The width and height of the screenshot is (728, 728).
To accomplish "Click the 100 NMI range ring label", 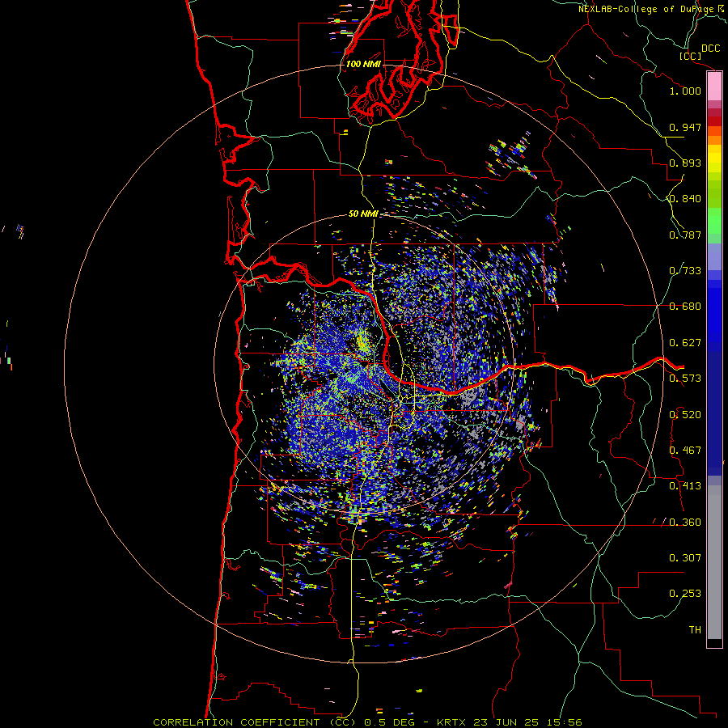I will click(x=363, y=64).
